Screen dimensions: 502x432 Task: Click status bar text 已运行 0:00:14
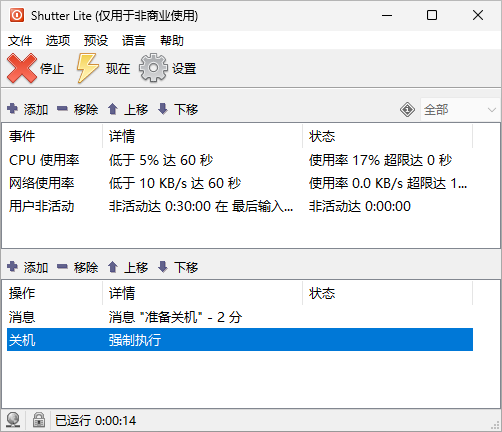pyautogui.click(x=96, y=421)
